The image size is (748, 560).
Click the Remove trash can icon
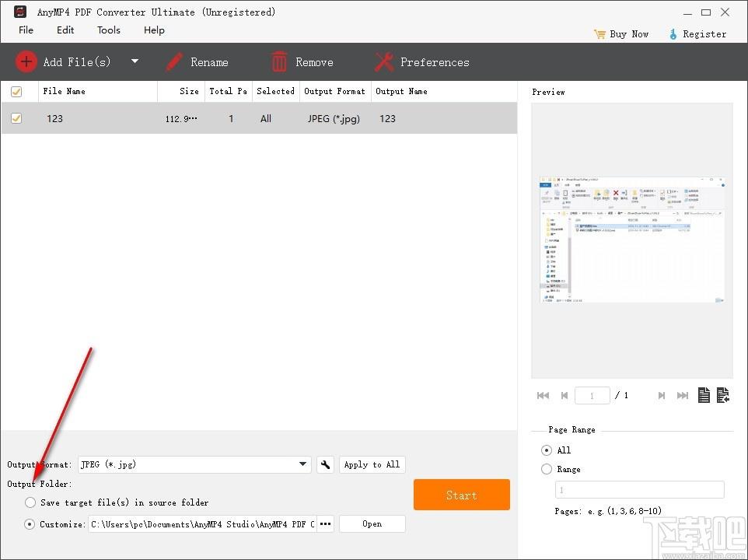[x=279, y=62]
